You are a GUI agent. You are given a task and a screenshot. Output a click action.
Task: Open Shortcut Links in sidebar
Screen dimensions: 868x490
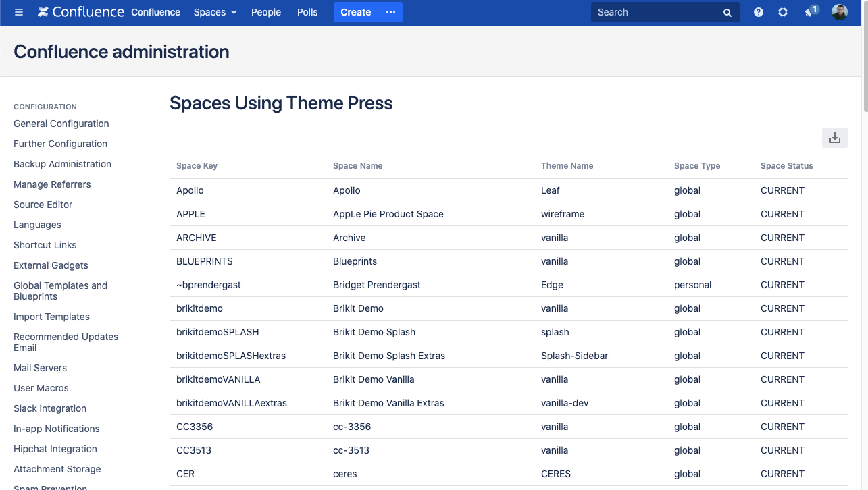tap(45, 245)
